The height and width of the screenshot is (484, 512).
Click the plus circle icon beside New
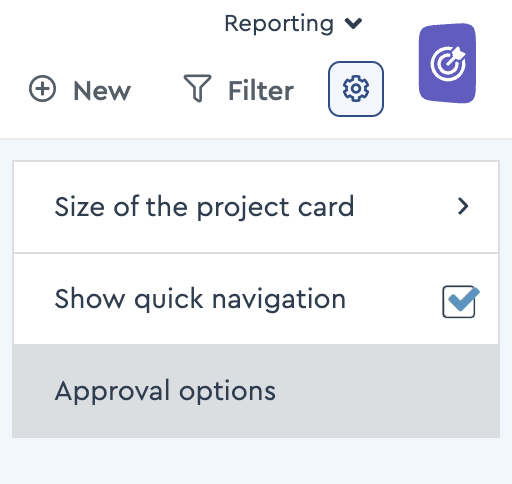(x=42, y=89)
